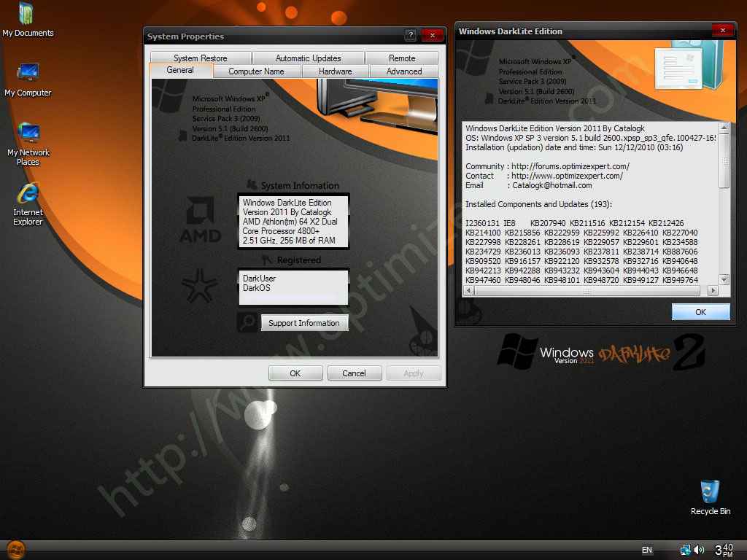Screen dimensions: 747x560
Task: Click the System Properties help question-mark button
Action: (x=411, y=35)
